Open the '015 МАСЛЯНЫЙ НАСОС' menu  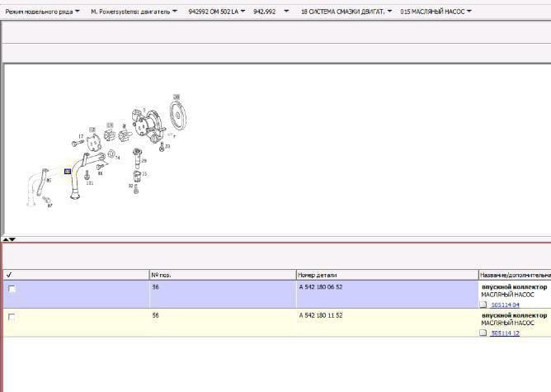pyautogui.click(x=436, y=12)
